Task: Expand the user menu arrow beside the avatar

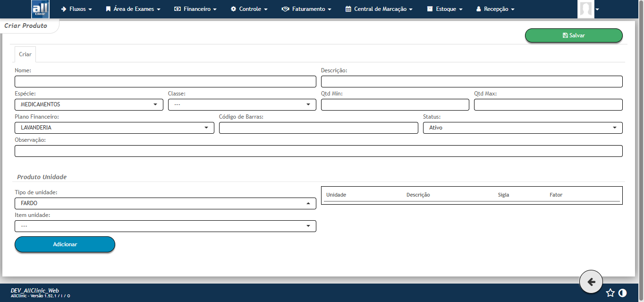Action: click(x=598, y=9)
